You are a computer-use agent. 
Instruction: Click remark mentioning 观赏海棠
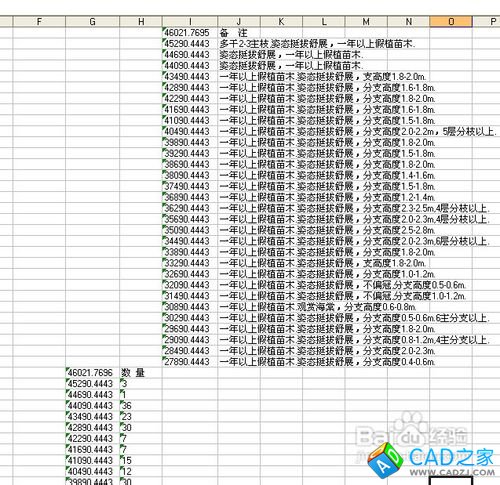[318, 307]
